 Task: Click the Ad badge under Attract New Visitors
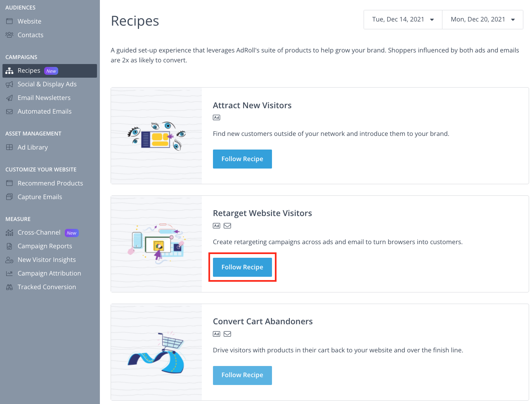pyautogui.click(x=217, y=118)
